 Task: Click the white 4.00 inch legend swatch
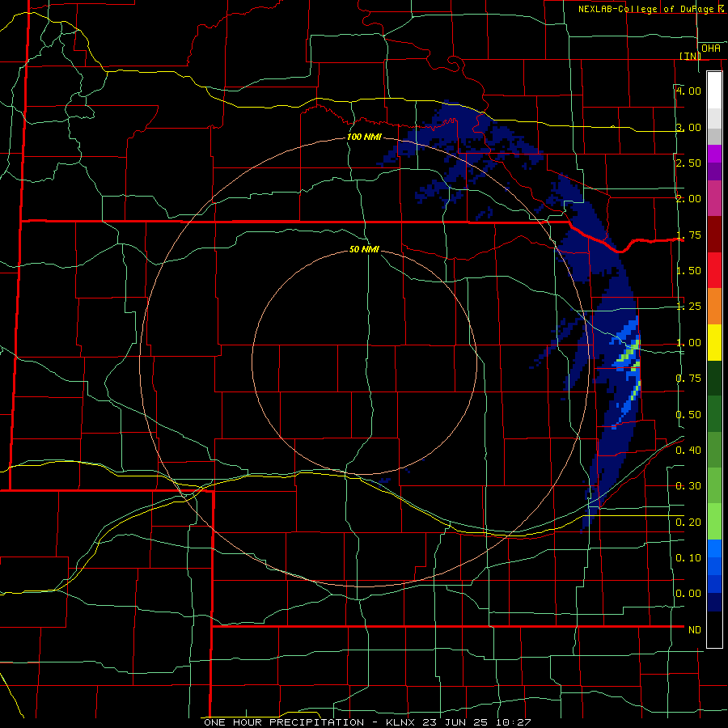point(714,91)
